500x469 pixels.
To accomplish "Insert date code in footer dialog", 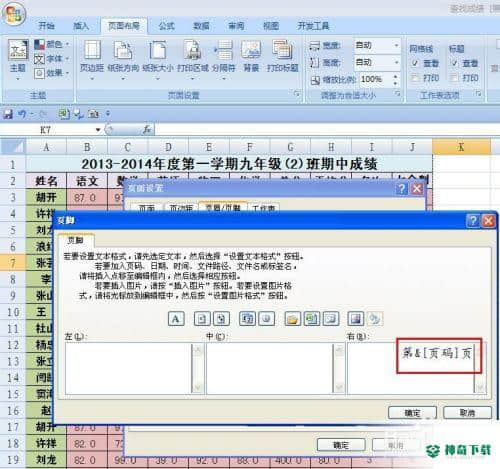I will [x=247, y=319].
